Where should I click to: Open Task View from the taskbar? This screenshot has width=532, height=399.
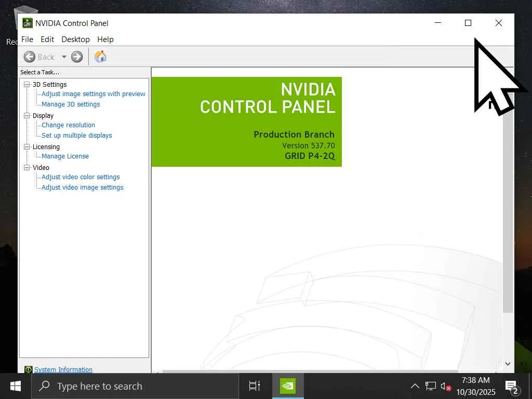pyautogui.click(x=255, y=386)
